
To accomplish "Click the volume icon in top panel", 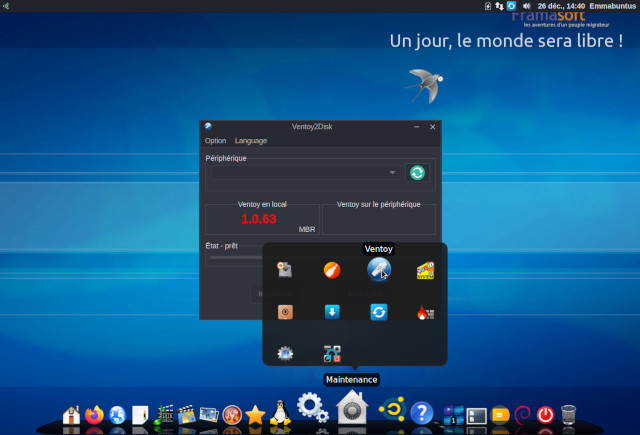I will click(527, 6).
